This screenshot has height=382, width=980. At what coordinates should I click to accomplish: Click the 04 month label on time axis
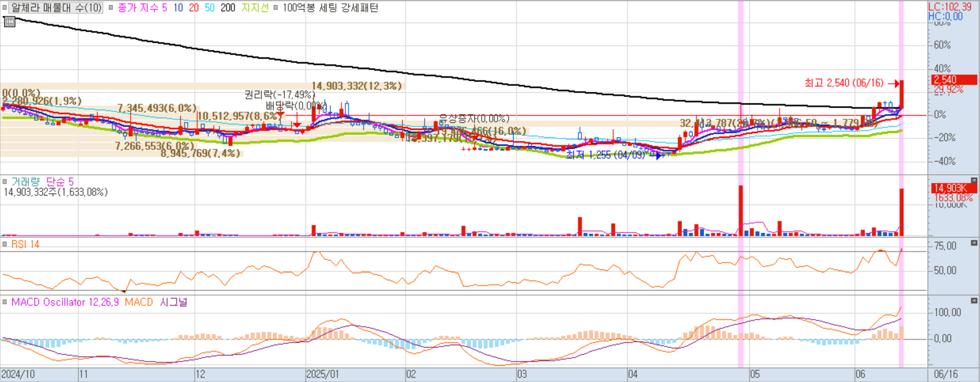[633, 374]
